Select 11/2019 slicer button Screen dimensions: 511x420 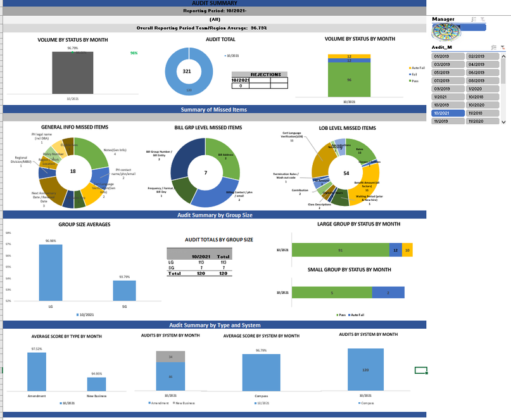click(448, 121)
